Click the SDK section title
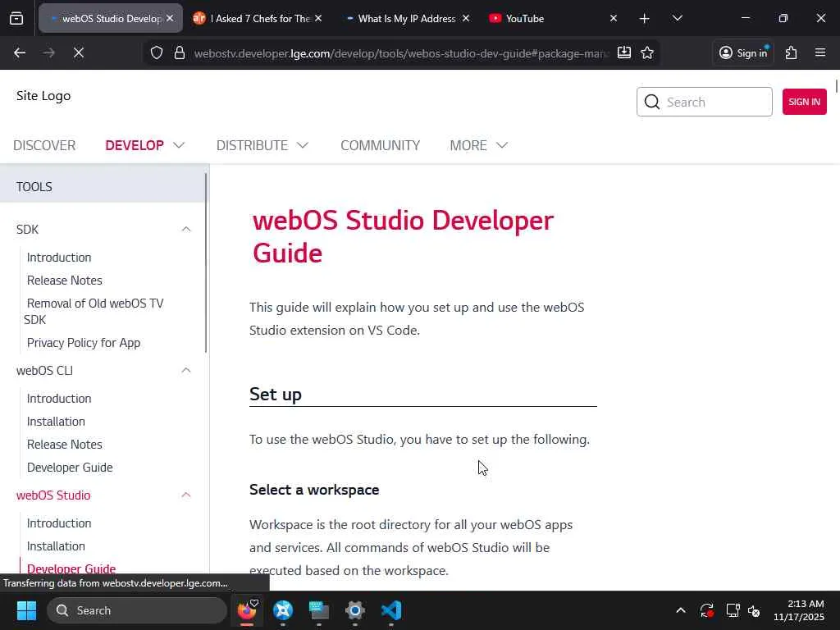 (27, 230)
